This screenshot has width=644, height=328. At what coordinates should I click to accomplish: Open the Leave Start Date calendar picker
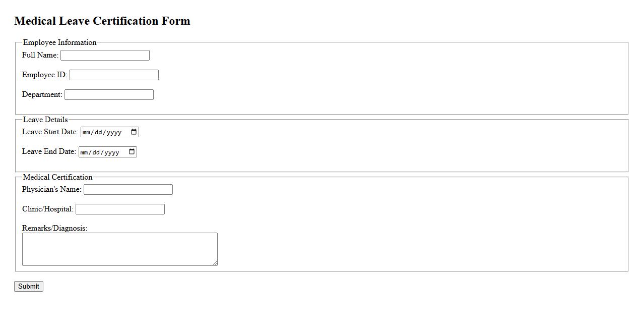click(134, 132)
